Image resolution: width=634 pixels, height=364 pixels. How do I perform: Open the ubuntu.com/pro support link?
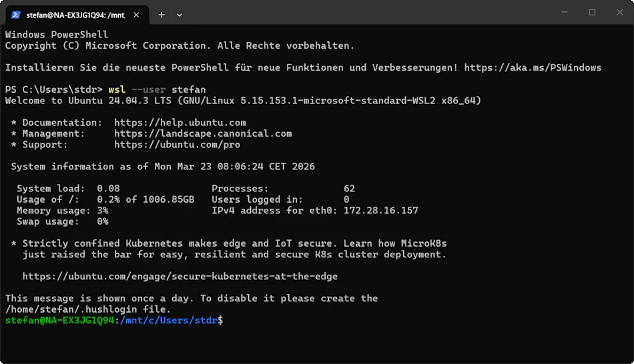click(x=177, y=145)
